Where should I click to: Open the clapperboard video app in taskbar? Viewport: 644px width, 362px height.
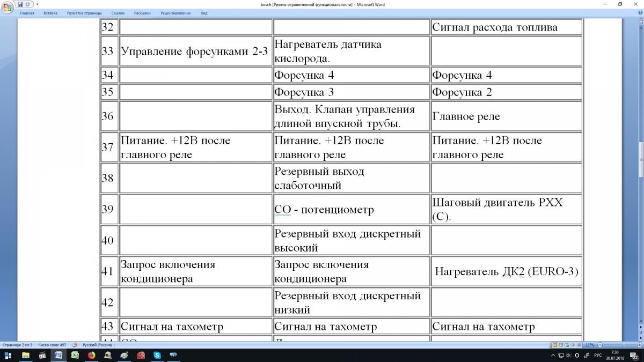[42, 355]
